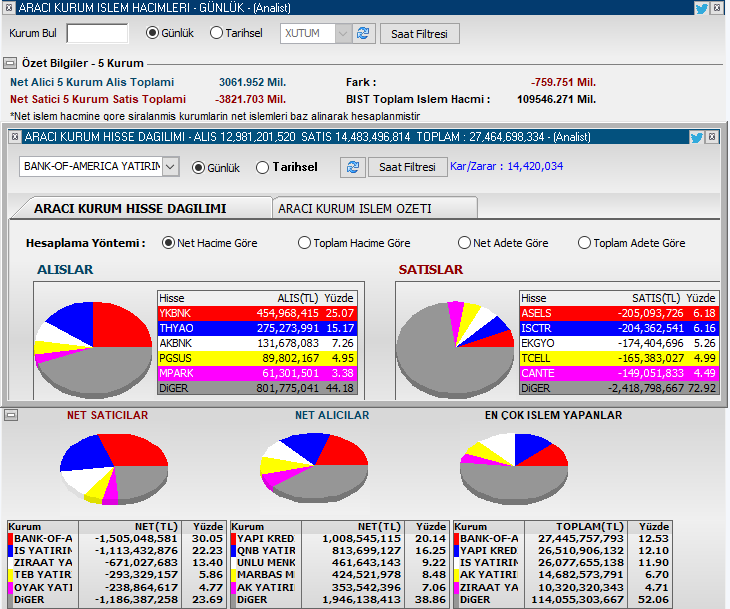Click the Net Saticilar pie chart
Viewport: 730px width, 609px height.
pos(114,469)
